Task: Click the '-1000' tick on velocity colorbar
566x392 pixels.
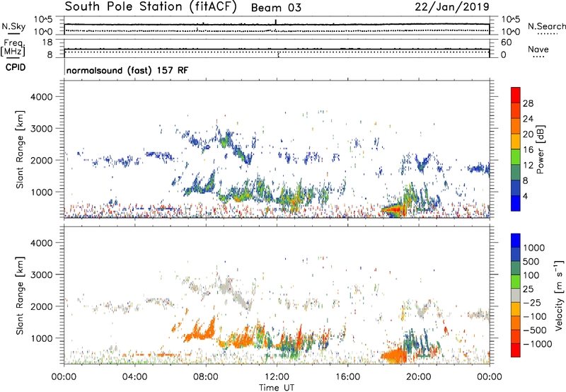Action: point(538,344)
